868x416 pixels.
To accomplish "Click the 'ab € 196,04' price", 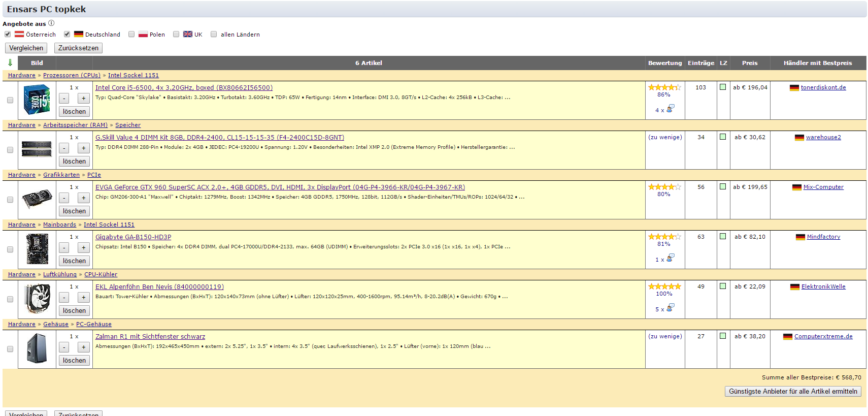I will (x=750, y=87).
